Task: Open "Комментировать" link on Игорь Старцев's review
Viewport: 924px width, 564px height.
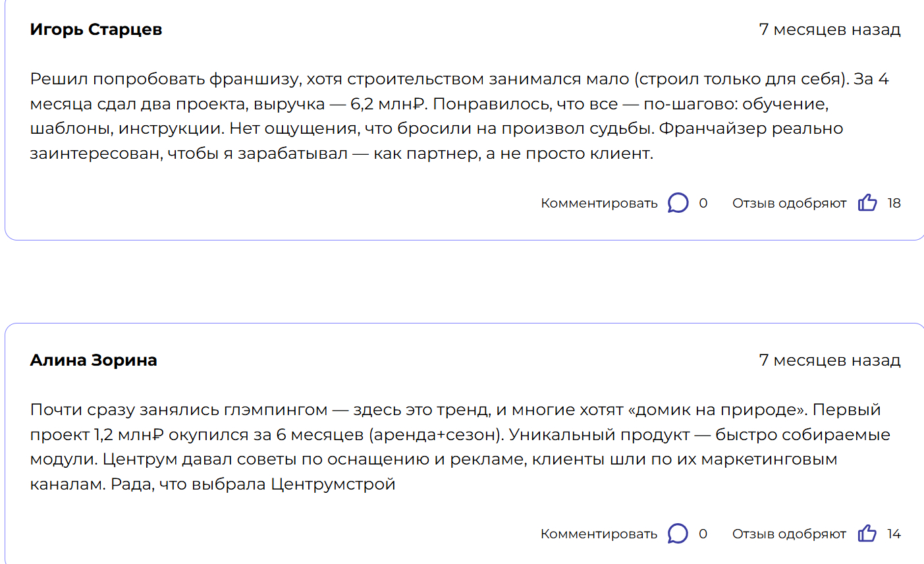Action: (x=599, y=204)
